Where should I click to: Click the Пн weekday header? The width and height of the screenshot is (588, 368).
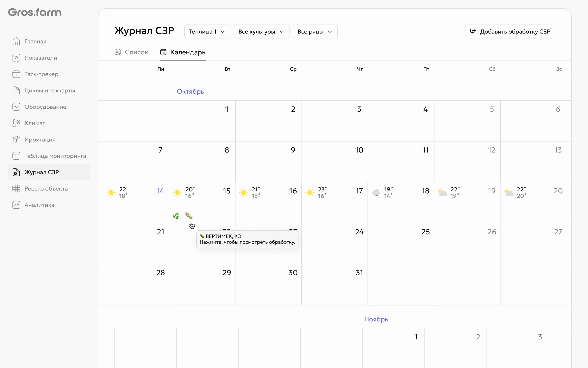click(161, 69)
